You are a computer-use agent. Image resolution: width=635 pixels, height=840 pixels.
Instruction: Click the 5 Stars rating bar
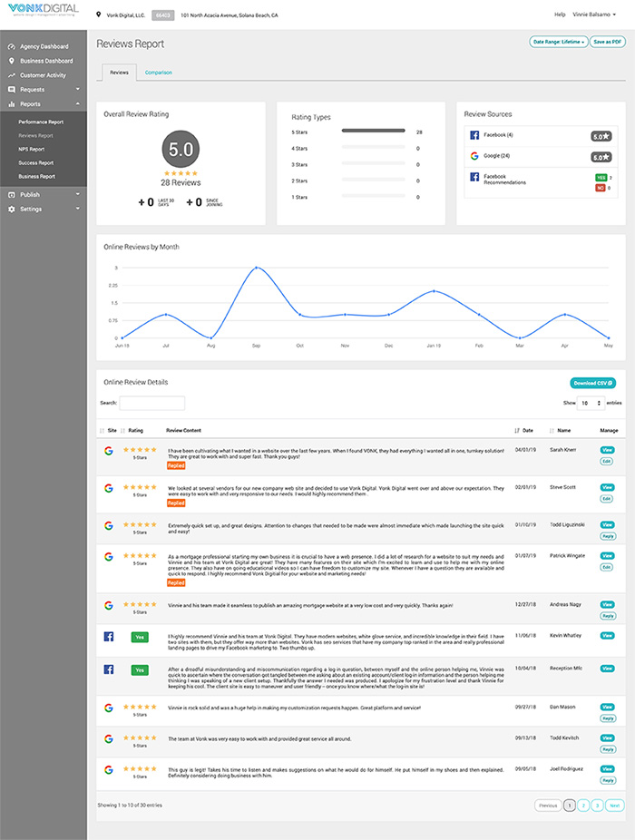pyautogui.click(x=373, y=131)
